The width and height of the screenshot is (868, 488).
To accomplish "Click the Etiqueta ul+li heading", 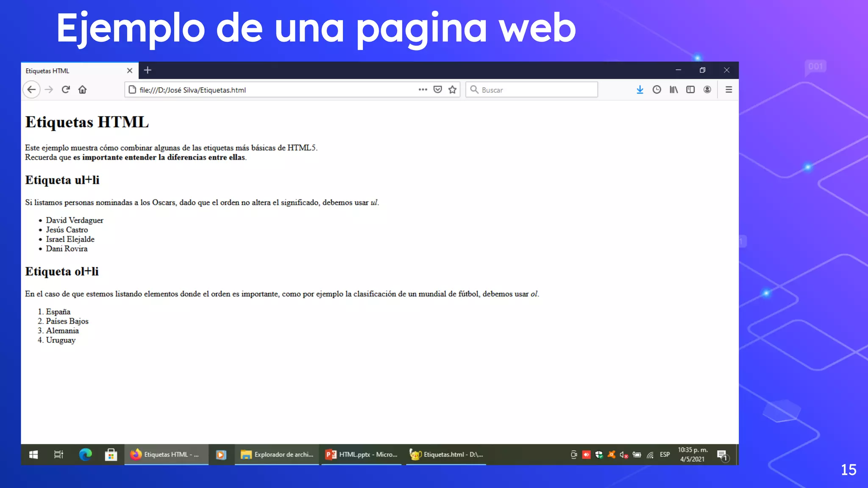I will coord(62,180).
